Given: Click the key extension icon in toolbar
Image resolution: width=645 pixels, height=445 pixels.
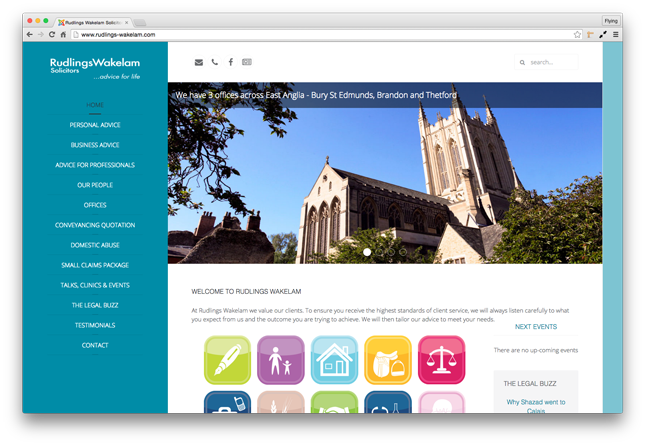Looking at the screenshot, I should click(x=590, y=35).
